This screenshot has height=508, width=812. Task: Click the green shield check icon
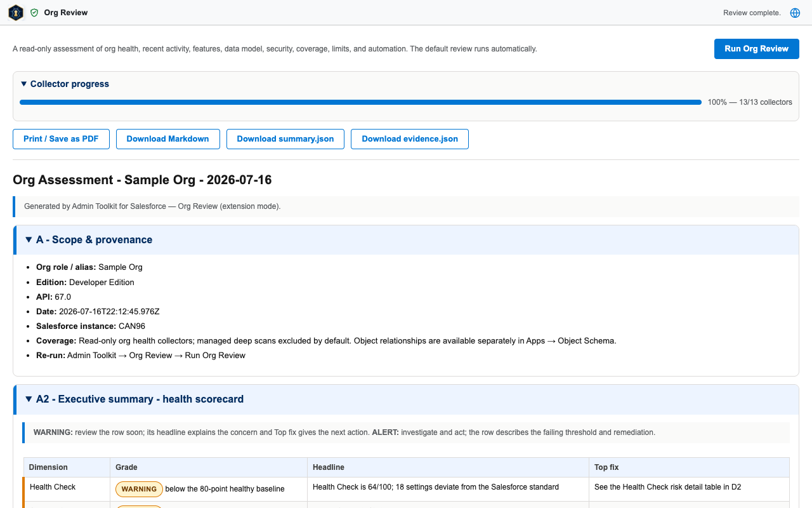(34, 13)
